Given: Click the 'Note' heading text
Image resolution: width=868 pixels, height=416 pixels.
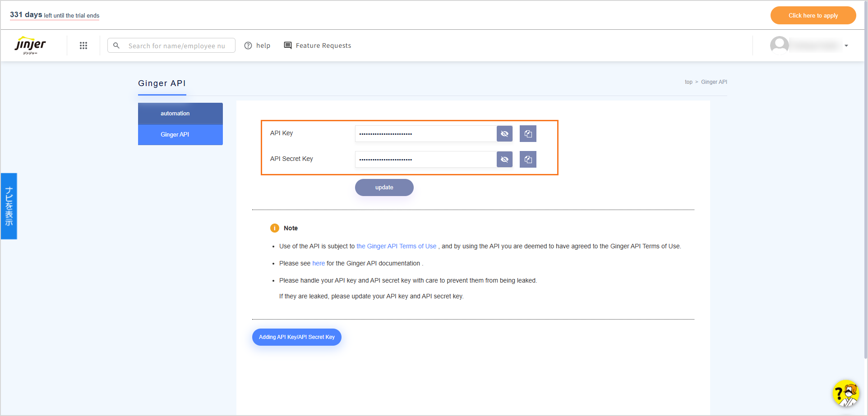Looking at the screenshot, I should click(291, 228).
